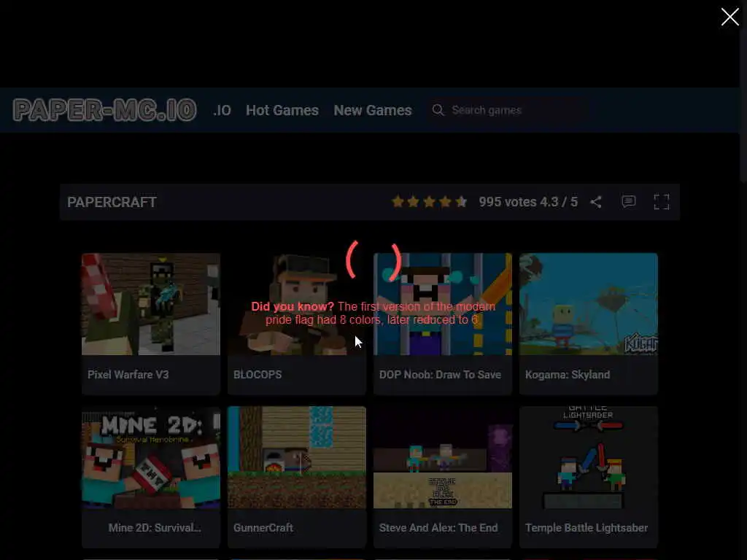Viewport: 747px width, 560px height.
Task: Toggle fullscreen icon for Papercraft
Action: [x=661, y=202]
